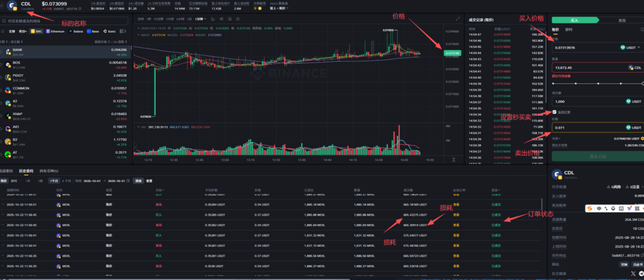Open the 1分钟 interval dropdown

click(x=200, y=19)
